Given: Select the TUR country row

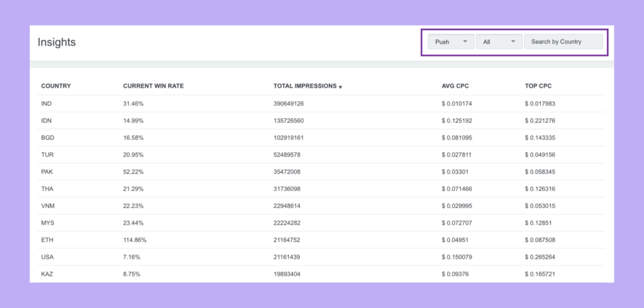Looking at the screenshot, I should (47, 155).
